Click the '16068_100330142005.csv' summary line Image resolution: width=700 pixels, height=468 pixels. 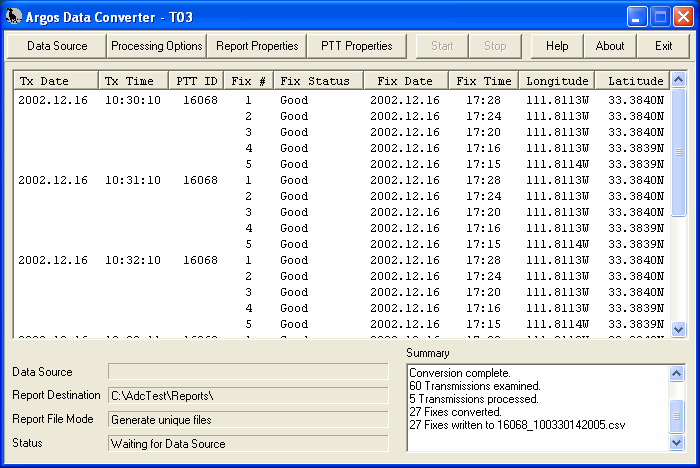pos(517,425)
